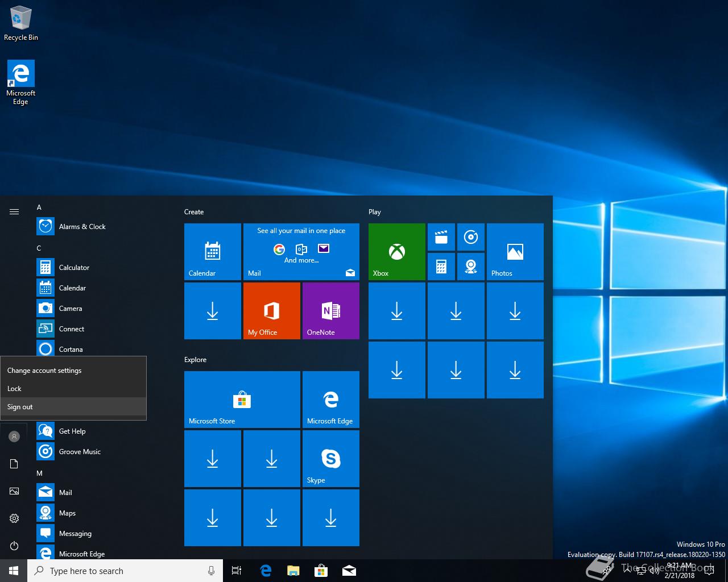Select Change account settings

pos(73,371)
